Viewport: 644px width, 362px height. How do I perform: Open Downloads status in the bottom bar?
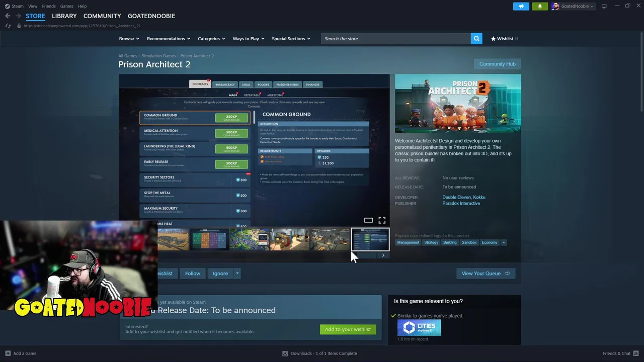click(x=320, y=353)
